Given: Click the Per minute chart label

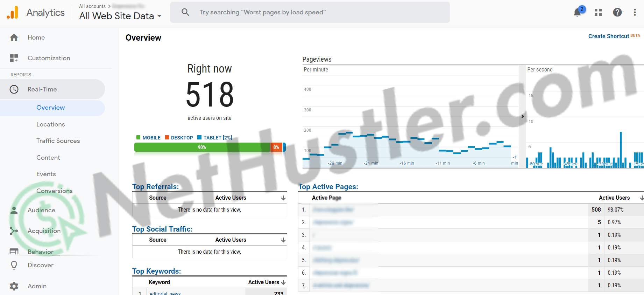Looking at the screenshot, I should tap(316, 70).
